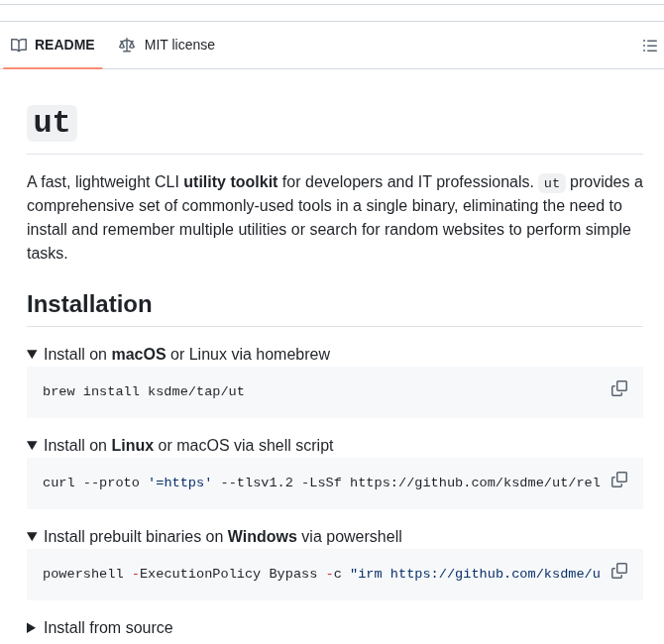This screenshot has height=644, width=664.
Task: Click the bold 'utility toolkit' text
Action: [x=230, y=182]
